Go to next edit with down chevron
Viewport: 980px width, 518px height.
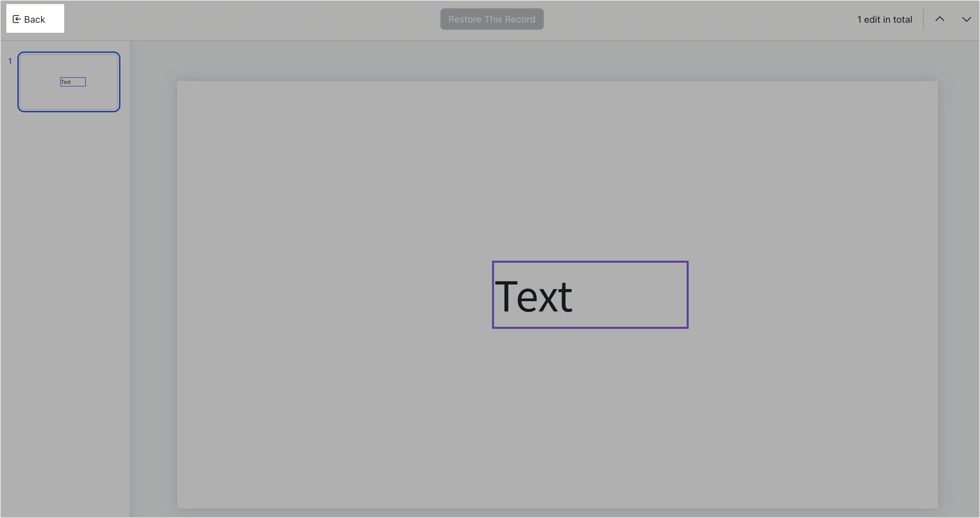click(966, 19)
